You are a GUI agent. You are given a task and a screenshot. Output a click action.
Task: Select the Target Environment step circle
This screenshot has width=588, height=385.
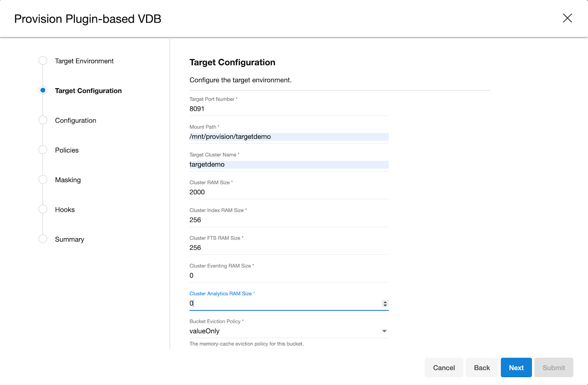[x=43, y=61]
